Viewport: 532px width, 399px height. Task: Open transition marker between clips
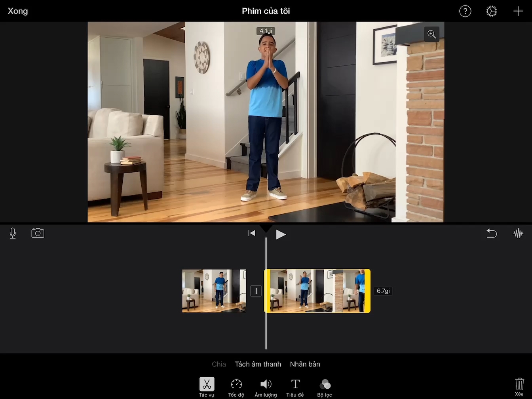(x=256, y=291)
